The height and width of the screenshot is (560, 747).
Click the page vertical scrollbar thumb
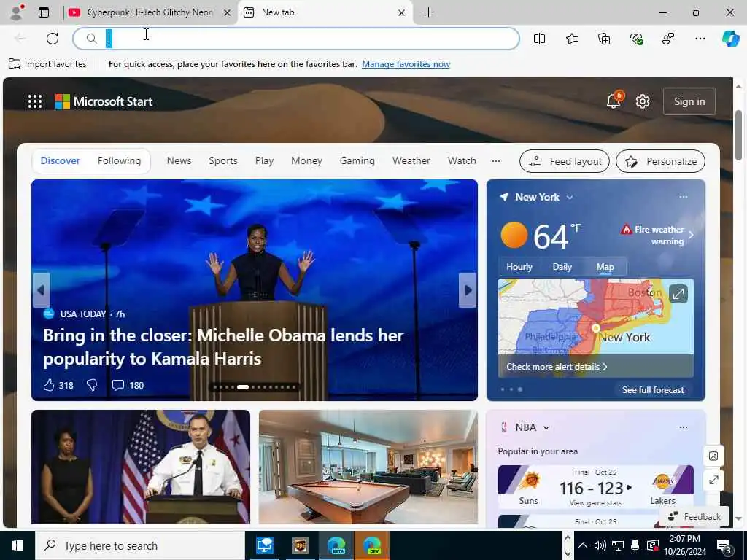[738, 135]
